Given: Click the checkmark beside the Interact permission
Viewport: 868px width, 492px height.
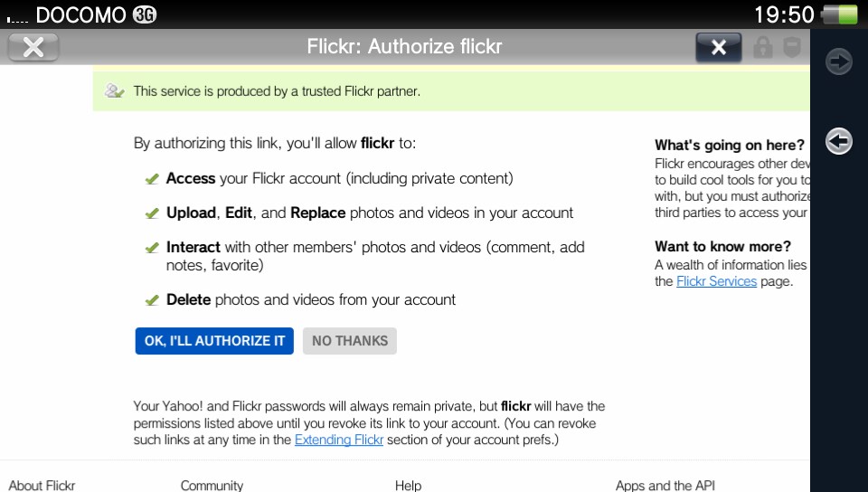Looking at the screenshot, I should pos(152,248).
